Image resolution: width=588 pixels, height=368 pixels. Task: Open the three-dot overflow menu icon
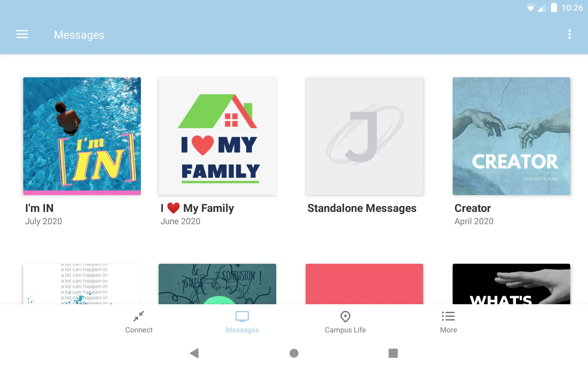(570, 35)
